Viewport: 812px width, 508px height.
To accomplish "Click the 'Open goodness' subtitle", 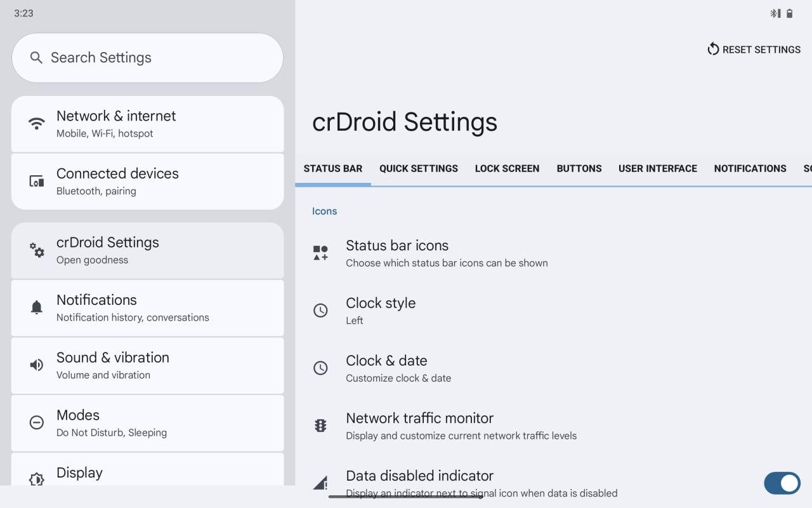I will click(92, 260).
